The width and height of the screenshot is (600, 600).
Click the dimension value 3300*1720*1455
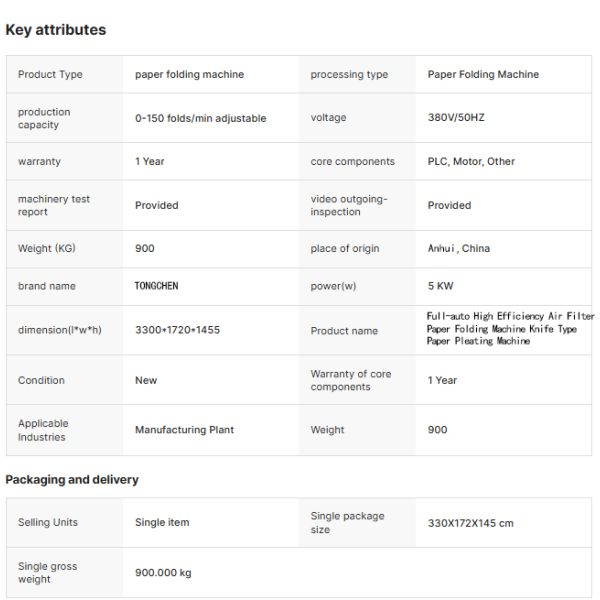tap(177, 330)
